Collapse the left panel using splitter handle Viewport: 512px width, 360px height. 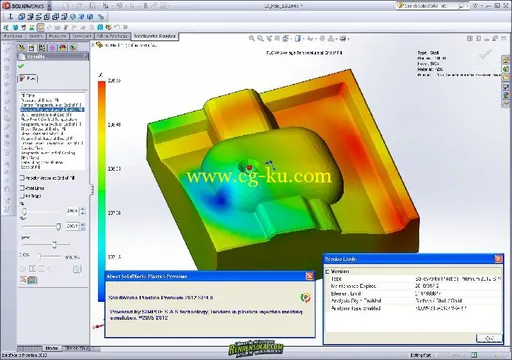tap(91, 190)
